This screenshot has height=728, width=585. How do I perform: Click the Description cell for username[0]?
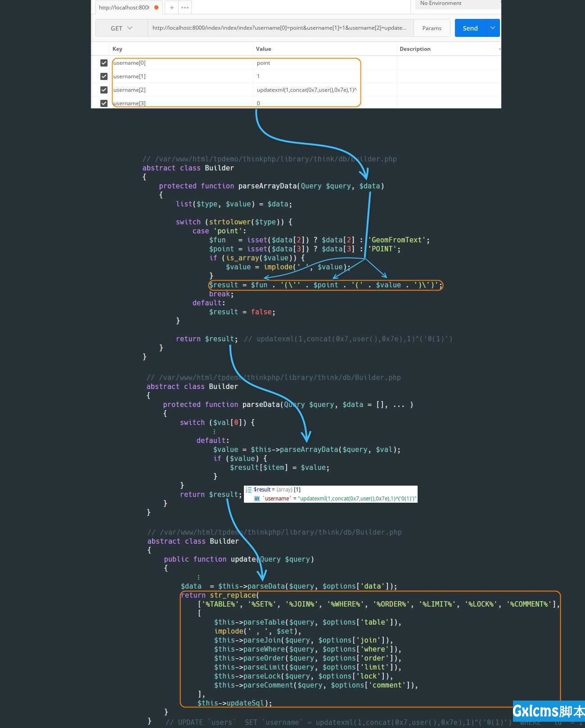(449, 63)
